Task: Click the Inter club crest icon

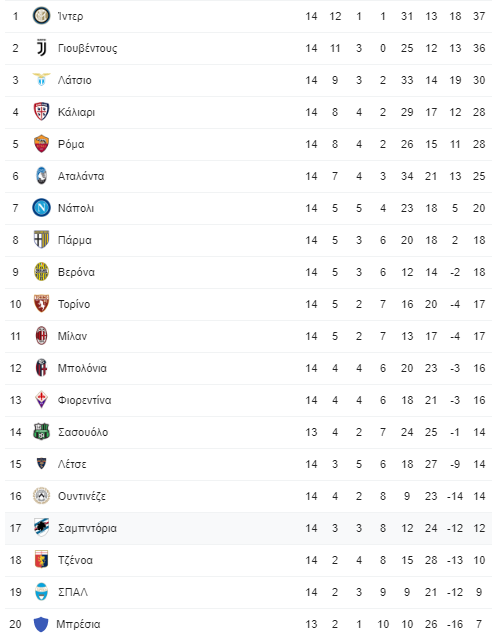Action: point(41,16)
